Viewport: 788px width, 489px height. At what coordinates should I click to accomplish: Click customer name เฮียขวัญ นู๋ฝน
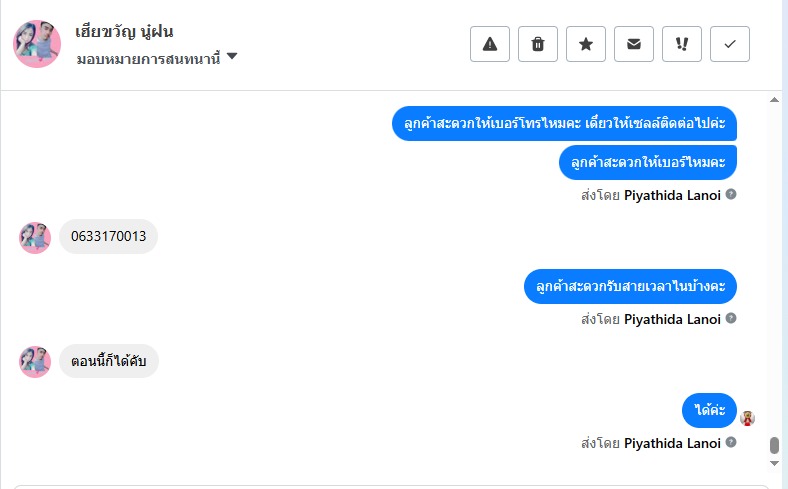[x=124, y=32]
